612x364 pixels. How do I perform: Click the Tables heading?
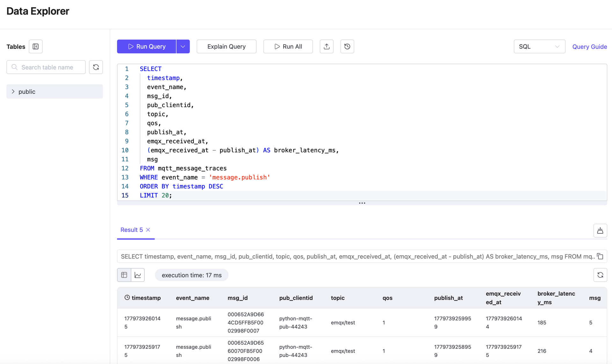(16, 47)
